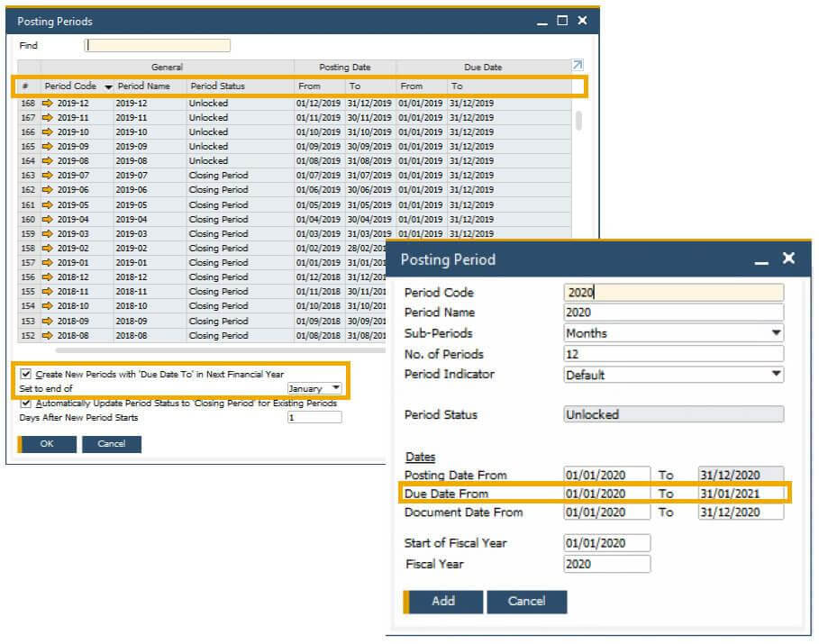This screenshot has width=819, height=644.
Task: Click Add to create the 2020 posting period
Action: pyautogui.click(x=443, y=600)
